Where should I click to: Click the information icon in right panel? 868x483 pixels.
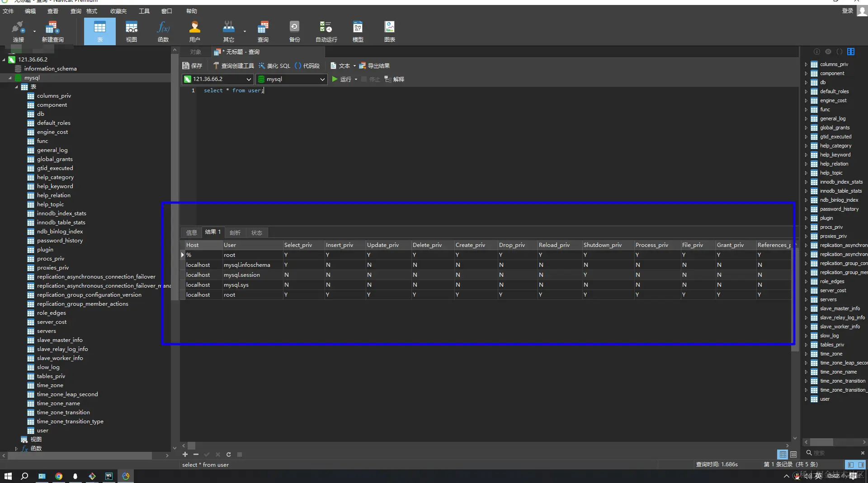coord(816,52)
